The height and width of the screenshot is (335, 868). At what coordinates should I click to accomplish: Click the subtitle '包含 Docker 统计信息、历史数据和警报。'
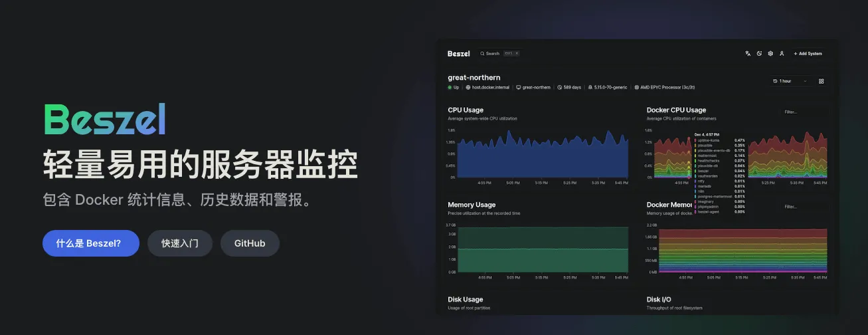177,200
